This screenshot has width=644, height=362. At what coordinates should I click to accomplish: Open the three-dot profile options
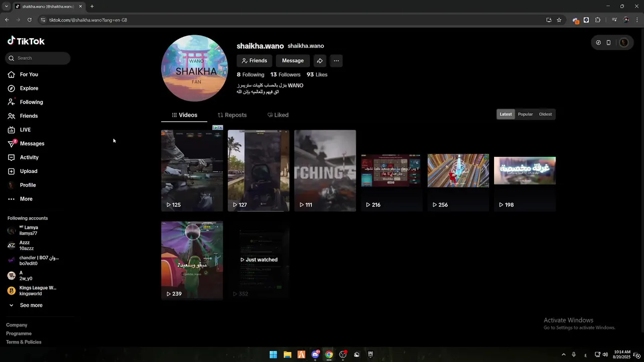click(x=336, y=61)
